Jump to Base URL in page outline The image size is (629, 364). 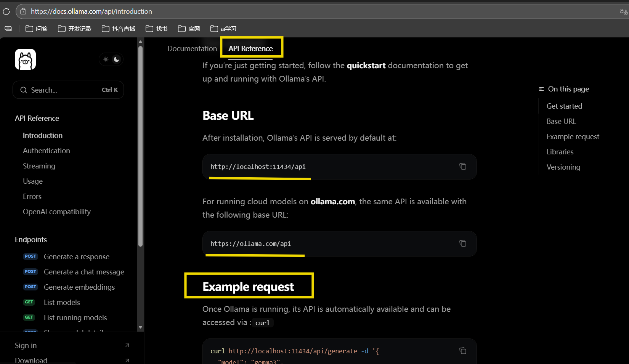[561, 121]
